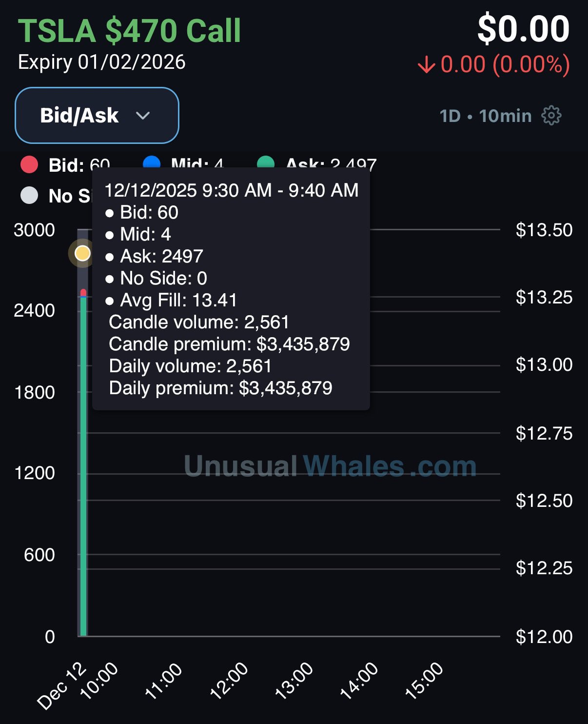Click the TSLA $470 Call title
The image size is (588, 724).
(x=129, y=31)
